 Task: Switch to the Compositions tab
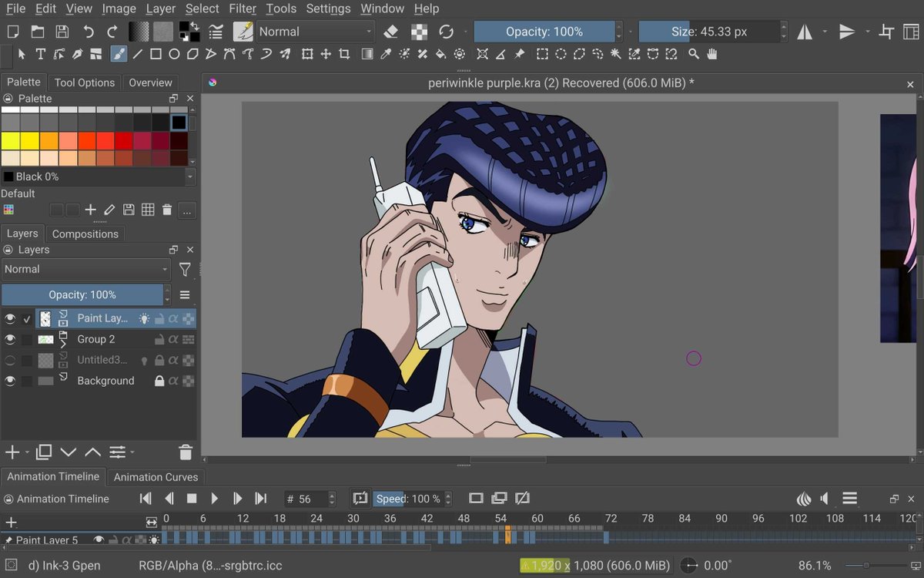click(85, 234)
